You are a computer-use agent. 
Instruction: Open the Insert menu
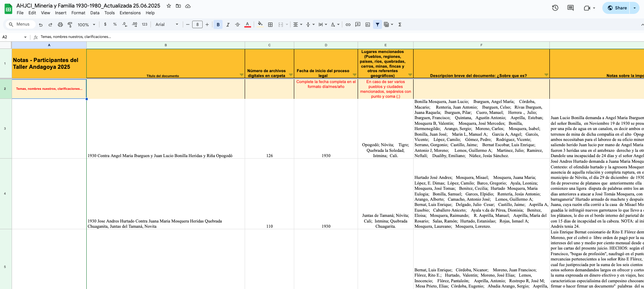tap(61, 13)
